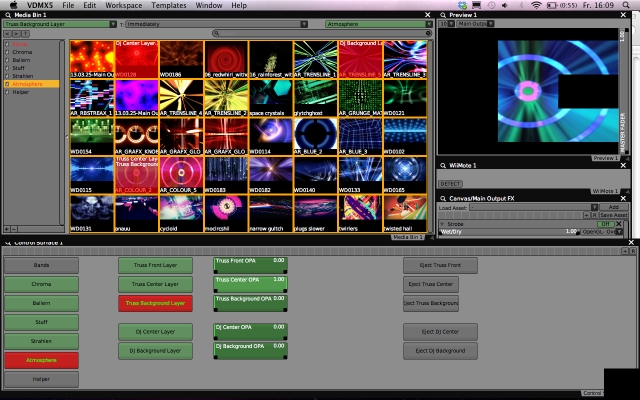Image resolution: width=640 pixels, height=400 pixels.
Task: Add a page with the plus below the page list
Action: click(x=7, y=229)
